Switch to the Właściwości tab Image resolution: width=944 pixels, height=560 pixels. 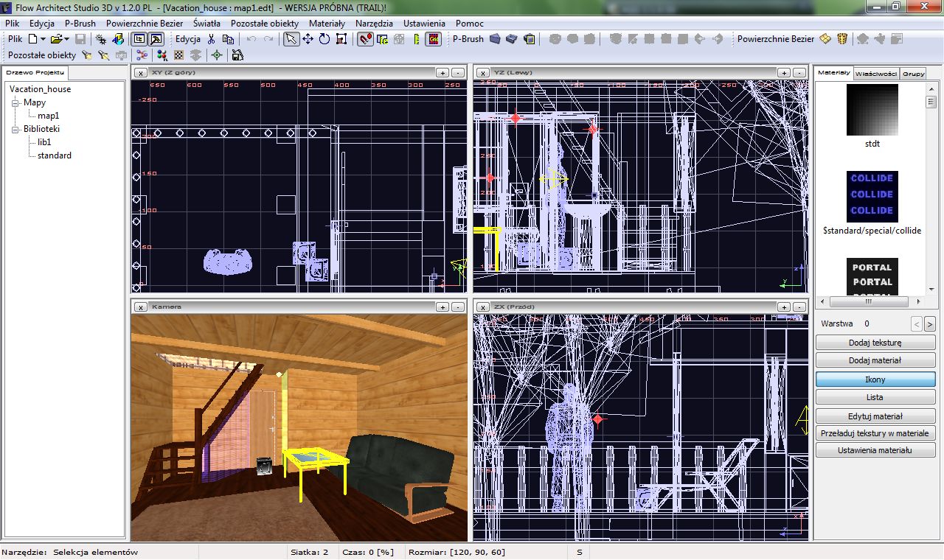pos(877,73)
